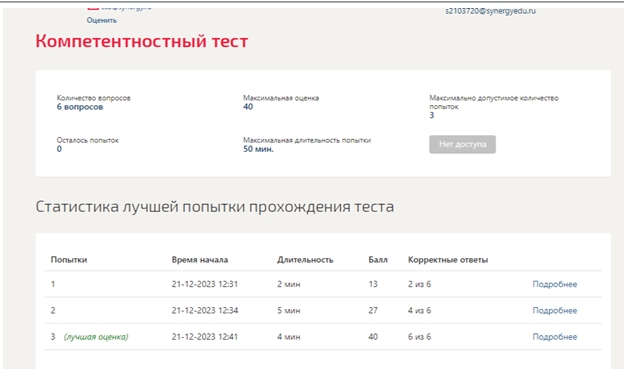
Task: Open Подробнее for attempt 2
Action: (x=555, y=310)
